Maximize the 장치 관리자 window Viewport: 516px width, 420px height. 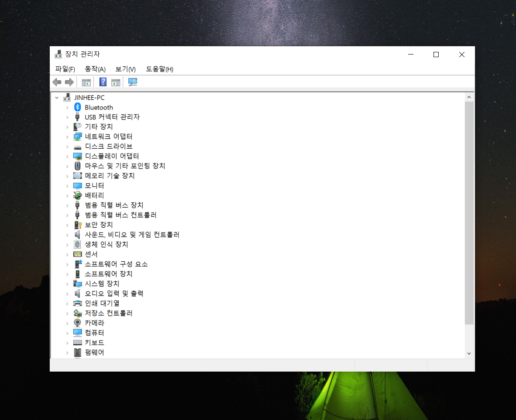(x=436, y=54)
